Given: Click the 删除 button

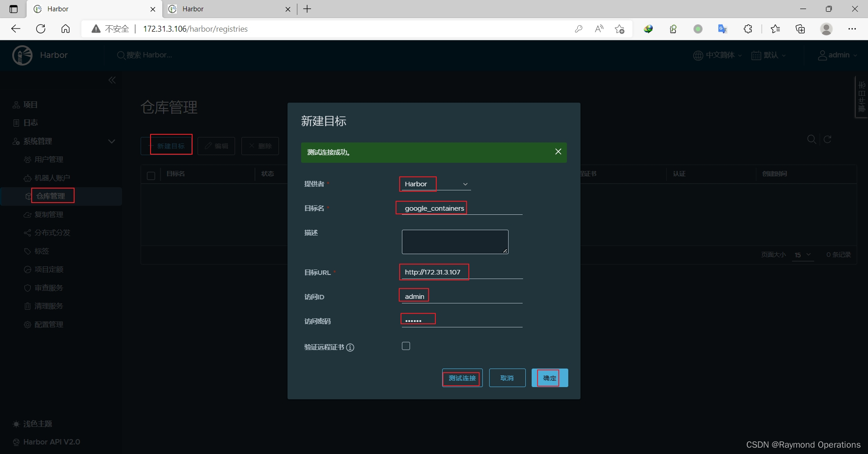Looking at the screenshot, I should [260, 146].
